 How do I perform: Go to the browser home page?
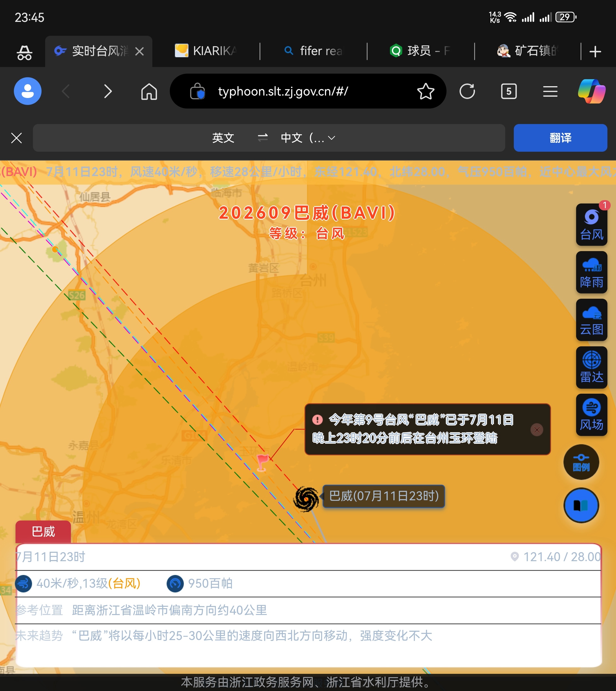pyautogui.click(x=149, y=91)
